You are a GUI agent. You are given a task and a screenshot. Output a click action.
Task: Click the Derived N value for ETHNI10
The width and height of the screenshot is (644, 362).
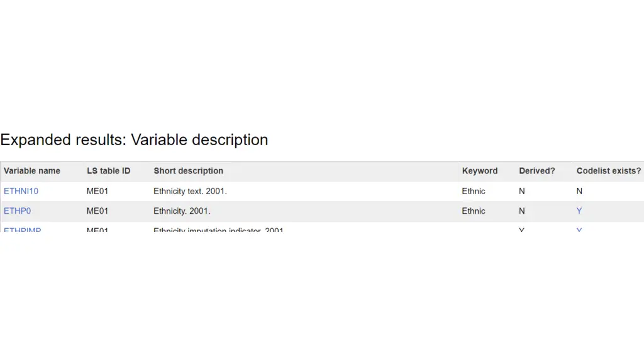pyautogui.click(x=521, y=191)
